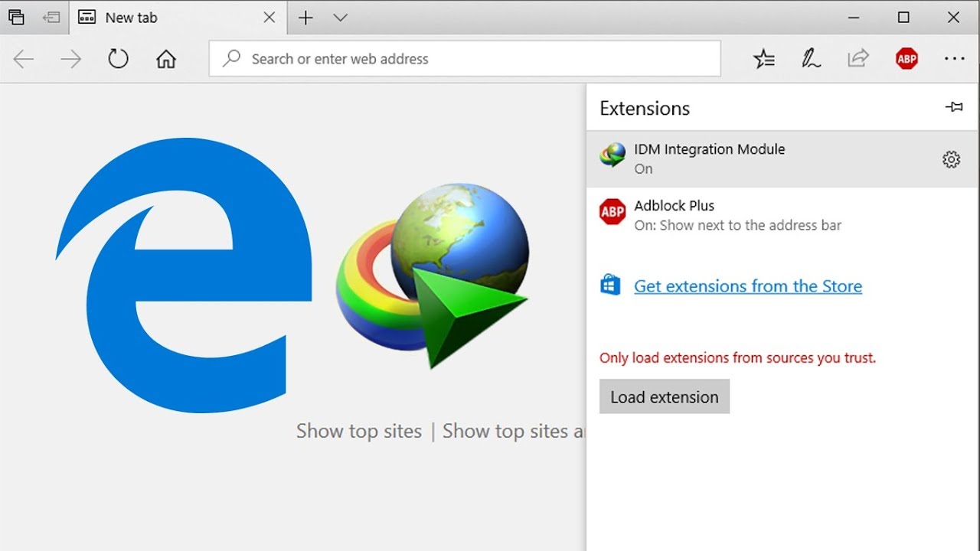Minimize the Edge window
This screenshot has height=551, width=980.
854,18
